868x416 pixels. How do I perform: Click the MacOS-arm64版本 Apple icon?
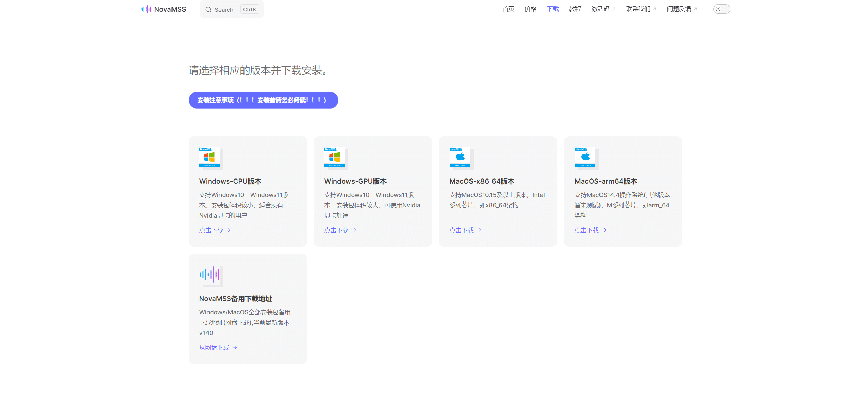[585, 158]
